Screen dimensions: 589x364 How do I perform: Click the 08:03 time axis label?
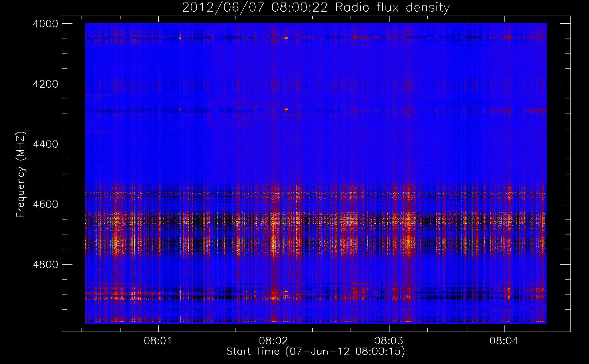point(389,341)
